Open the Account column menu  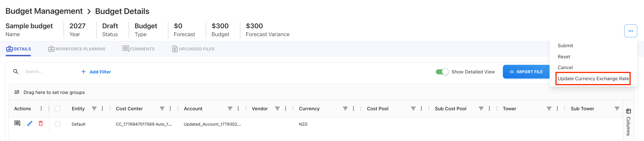[238, 108]
